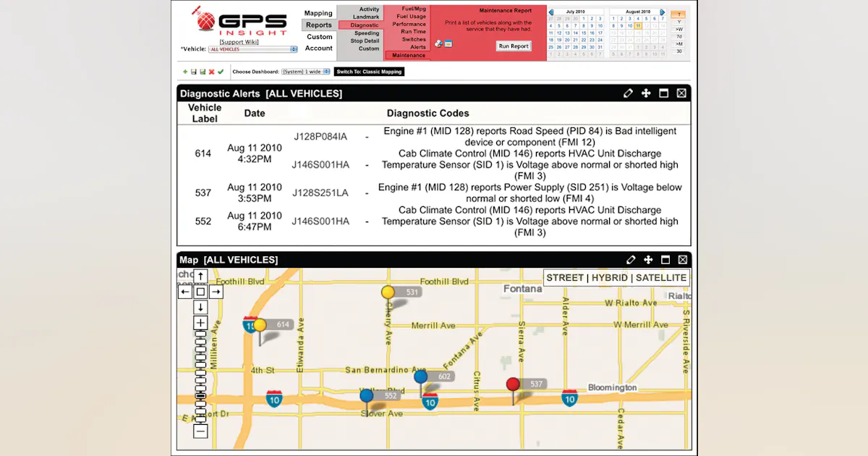
Task: Open the Support Wiki link
Action: pos(239,42)
